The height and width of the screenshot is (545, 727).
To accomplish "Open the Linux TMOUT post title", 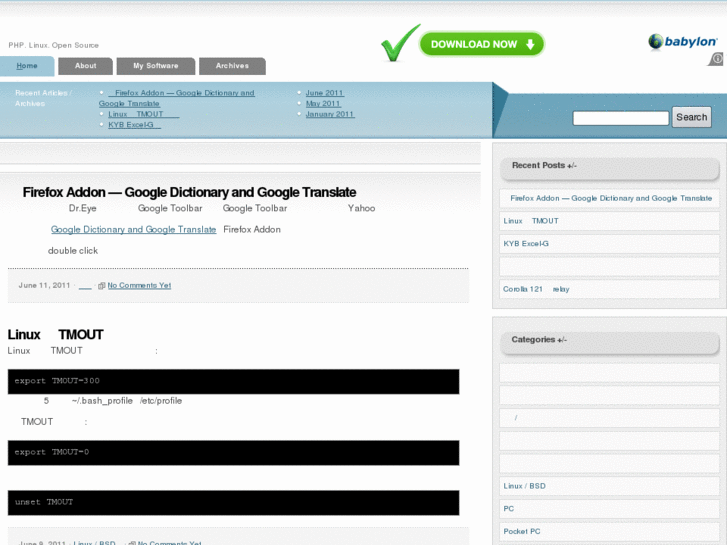I will (x=56, y=334).
